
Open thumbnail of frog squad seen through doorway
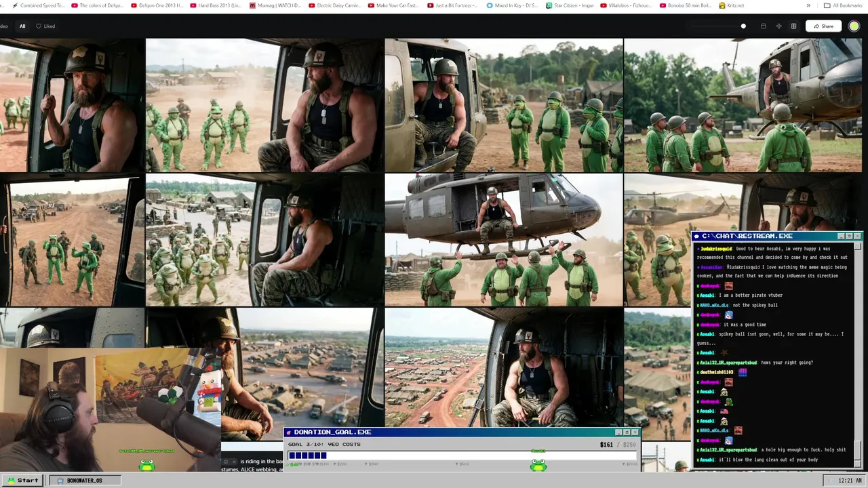[x=72, y=240]
